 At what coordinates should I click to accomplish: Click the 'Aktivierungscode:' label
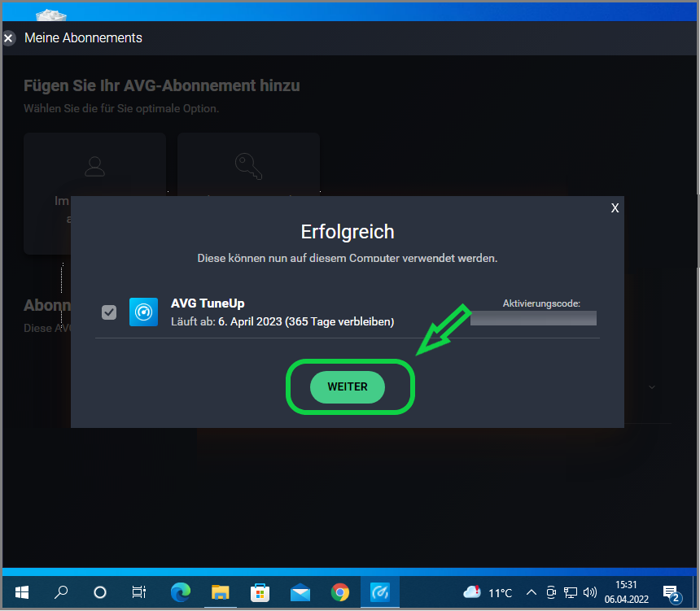[541, 303]
